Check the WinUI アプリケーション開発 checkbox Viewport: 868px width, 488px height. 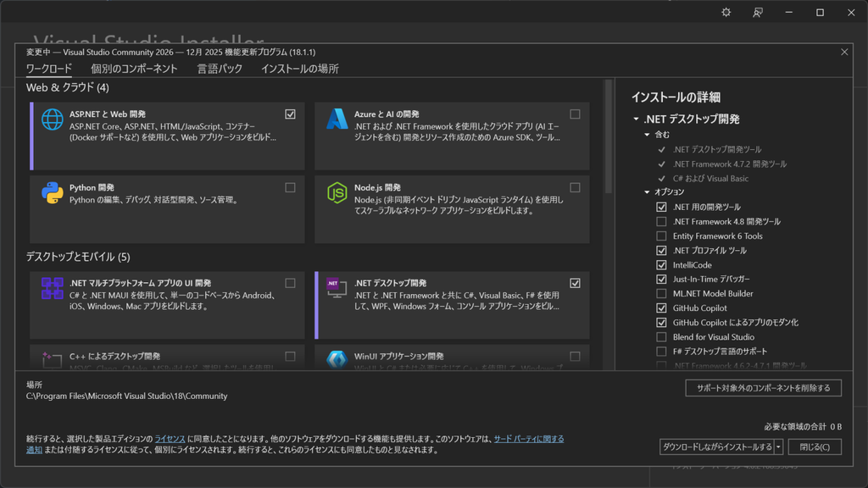(x=576, y=357)
